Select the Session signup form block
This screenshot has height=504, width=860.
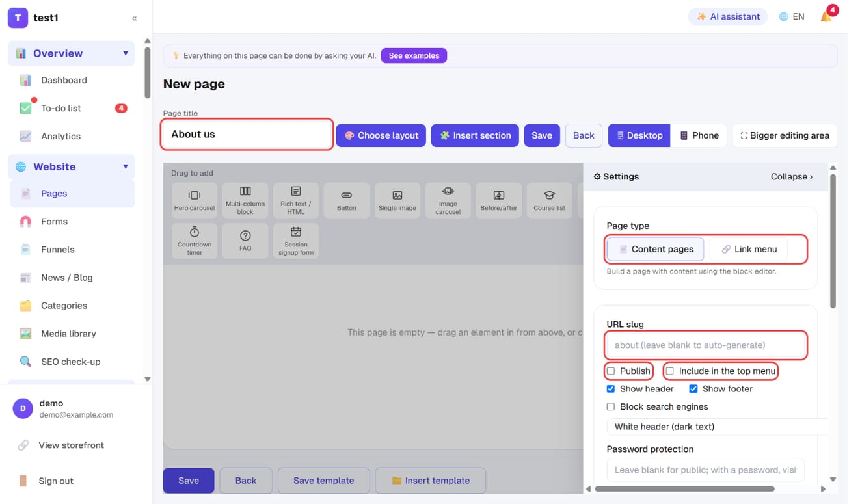[296, 241]
